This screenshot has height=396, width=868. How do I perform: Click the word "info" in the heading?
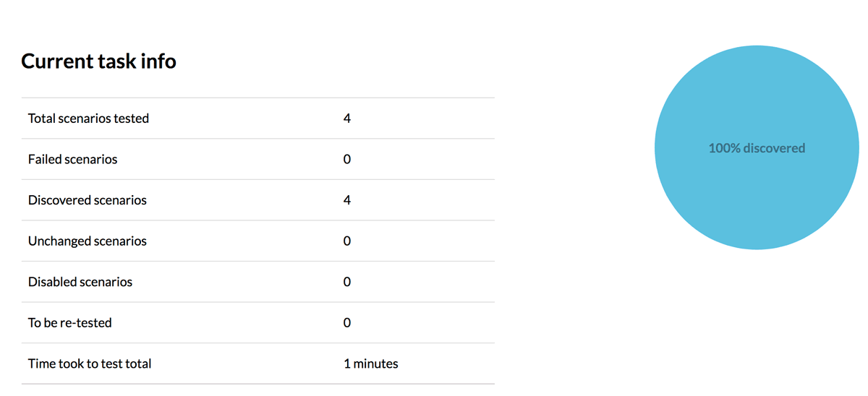[159, 61]
